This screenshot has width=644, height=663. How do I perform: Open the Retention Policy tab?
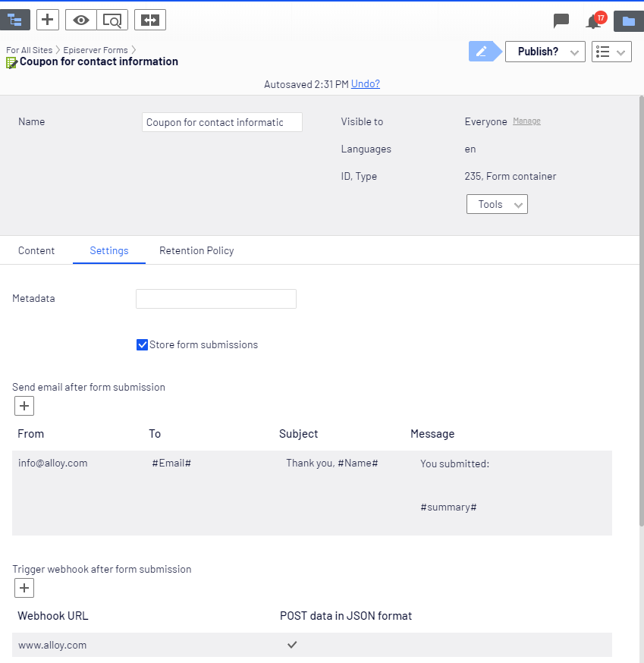click(196, 250)
